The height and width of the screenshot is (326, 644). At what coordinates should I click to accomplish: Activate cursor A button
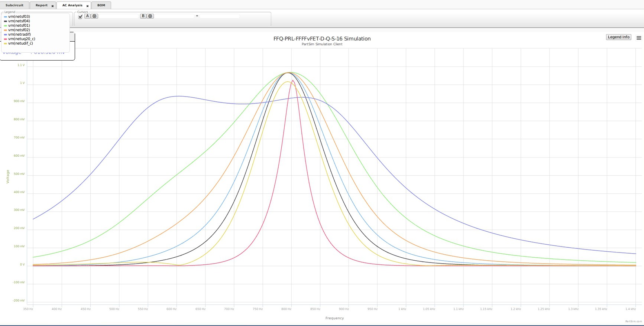point(87,16)
